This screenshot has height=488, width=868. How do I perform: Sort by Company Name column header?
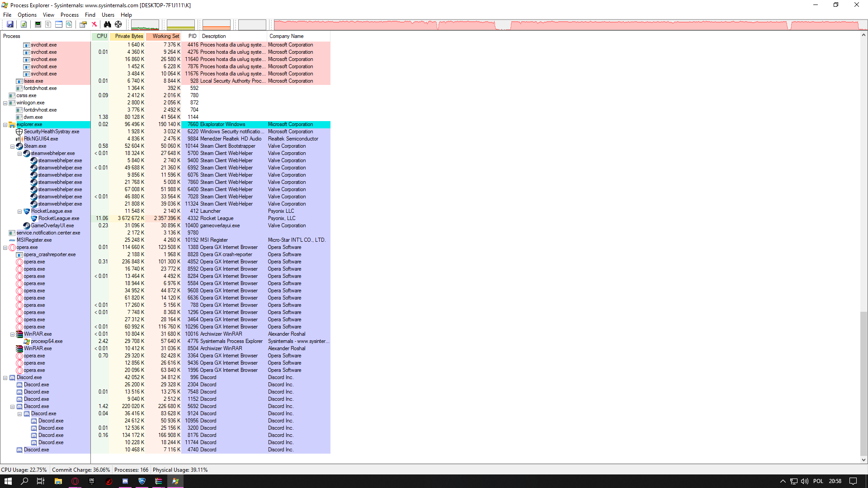299,36
